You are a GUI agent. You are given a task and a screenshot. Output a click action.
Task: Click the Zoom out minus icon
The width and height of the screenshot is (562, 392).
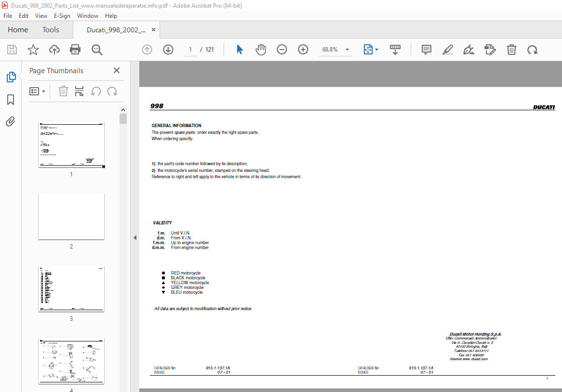282,50
